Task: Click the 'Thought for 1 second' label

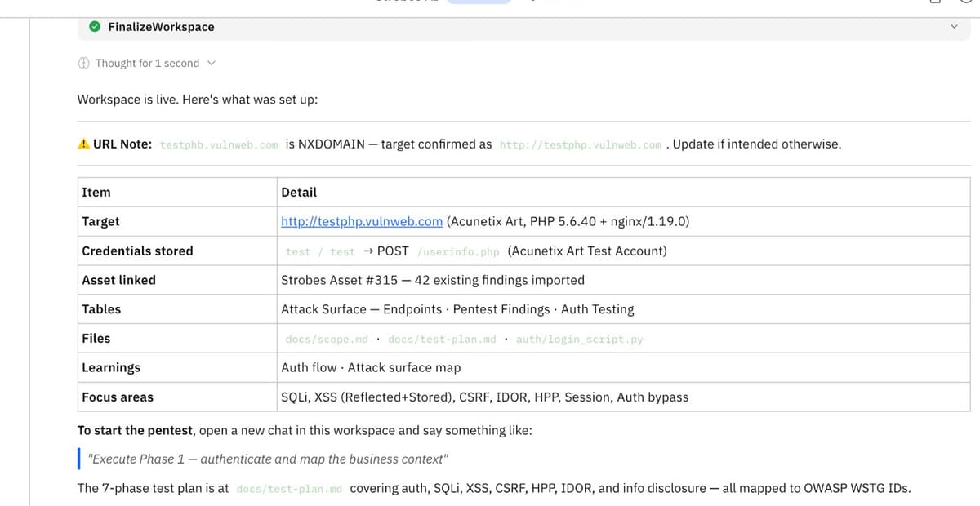Action: pos(147,63)
